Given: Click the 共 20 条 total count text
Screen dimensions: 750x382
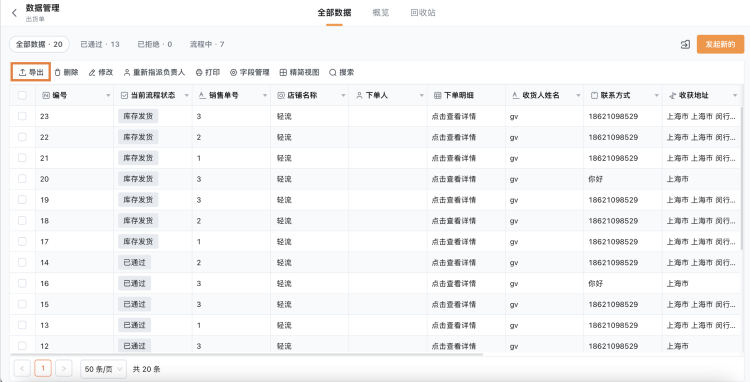Looking at the screenshot, I should tap(146, 369).
